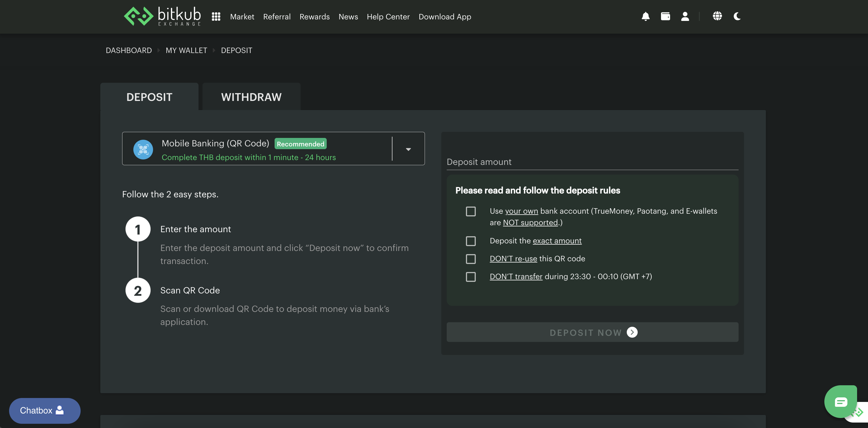This screenshot has height=428, width=868.
Task: Click the Bitkub Exchange logo
Action: 162,16
